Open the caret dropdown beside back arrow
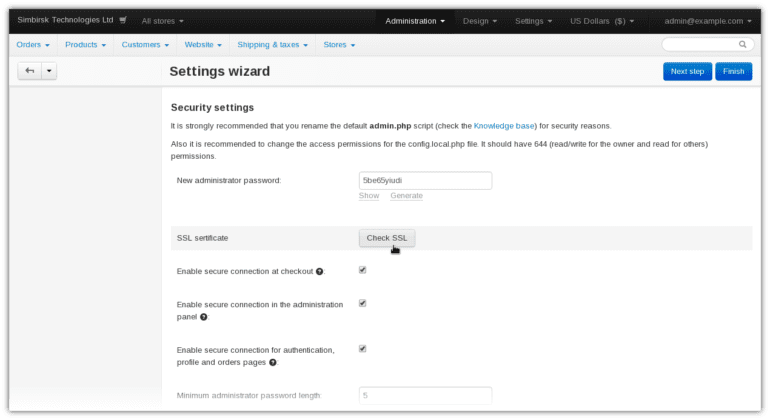770x420 pixels. tap(49, 71)
